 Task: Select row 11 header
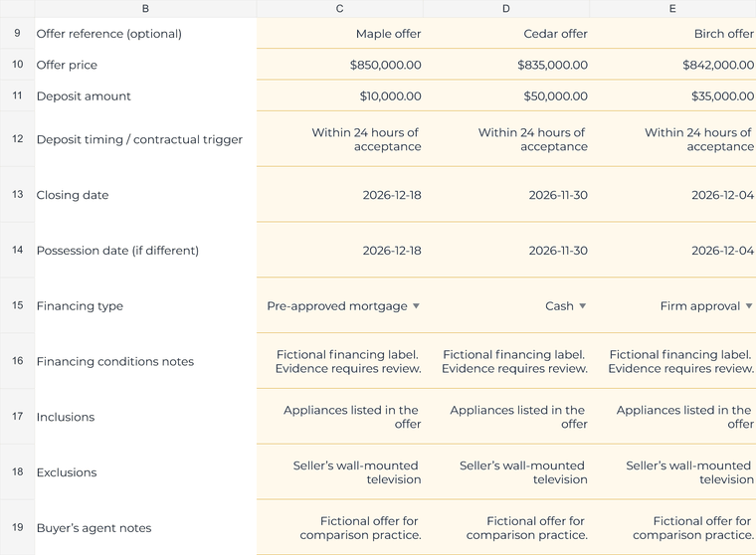point(17,95)
